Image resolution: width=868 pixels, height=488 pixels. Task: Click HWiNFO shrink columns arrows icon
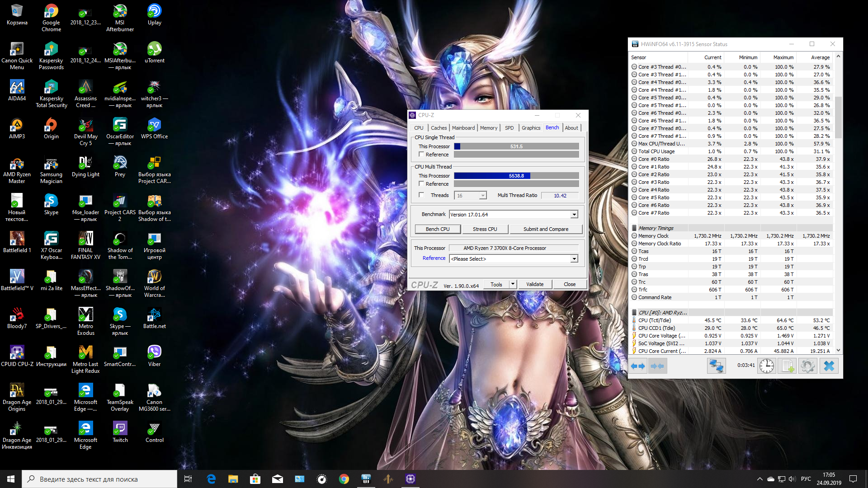[x=657, y=366]
